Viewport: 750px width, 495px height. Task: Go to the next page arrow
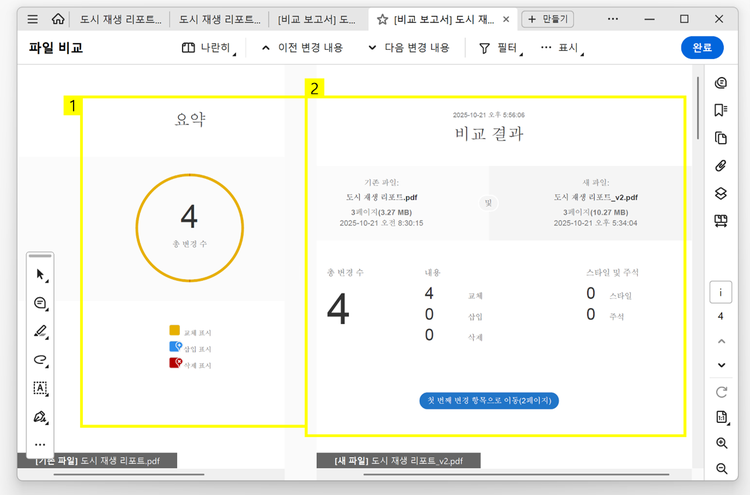click(721, 365)
